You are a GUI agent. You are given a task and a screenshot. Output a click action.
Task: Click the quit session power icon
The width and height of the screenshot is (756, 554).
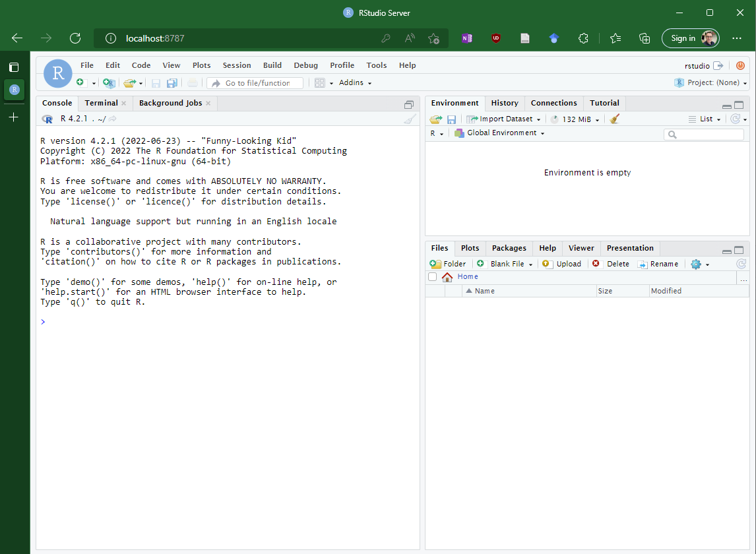740,65
